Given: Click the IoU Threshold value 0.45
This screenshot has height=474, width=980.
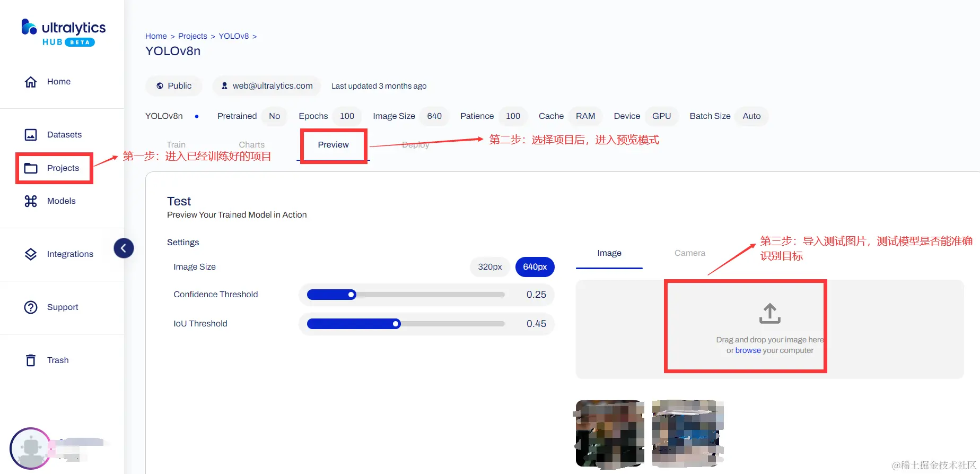Looking at the screenshot, I should [536, 324].
